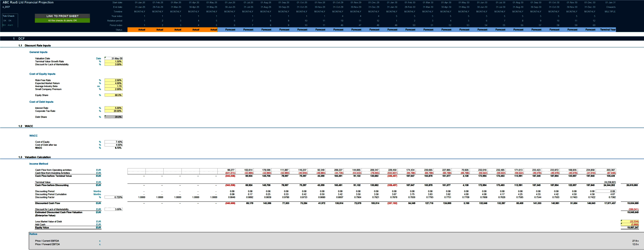Select the 'Ratios' heading in grey box
This screenshot has width=644, height=252.
coord(33,234)
